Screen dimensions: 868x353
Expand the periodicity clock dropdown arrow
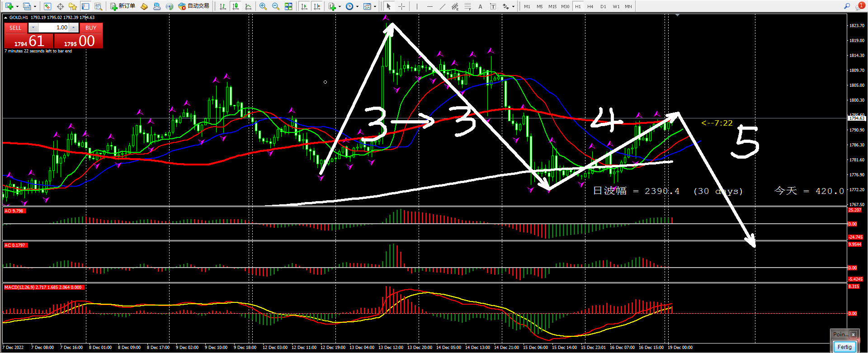click(x=357, y=6)
